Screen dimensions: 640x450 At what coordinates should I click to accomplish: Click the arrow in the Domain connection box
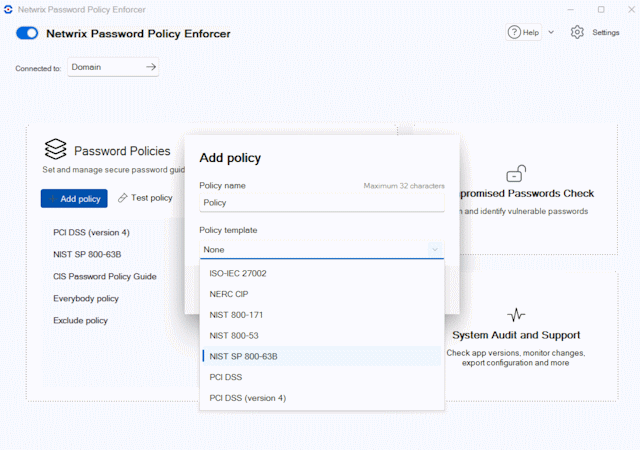(x=151, y=67)
